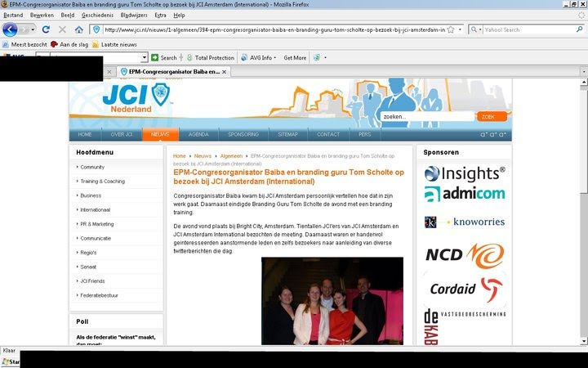Click the AVG toolbar options icon

(x=317, y=57)
